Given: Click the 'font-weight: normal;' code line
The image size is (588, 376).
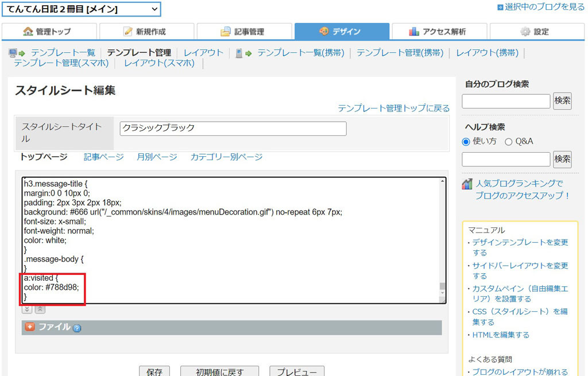Looking at the screenshot, I should [x=59, y=231].
